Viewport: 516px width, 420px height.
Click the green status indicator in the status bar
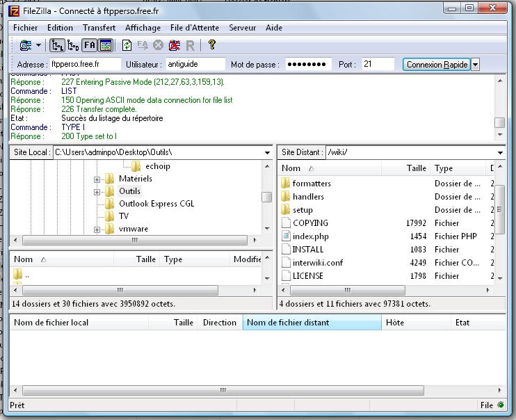pos(501,405)
